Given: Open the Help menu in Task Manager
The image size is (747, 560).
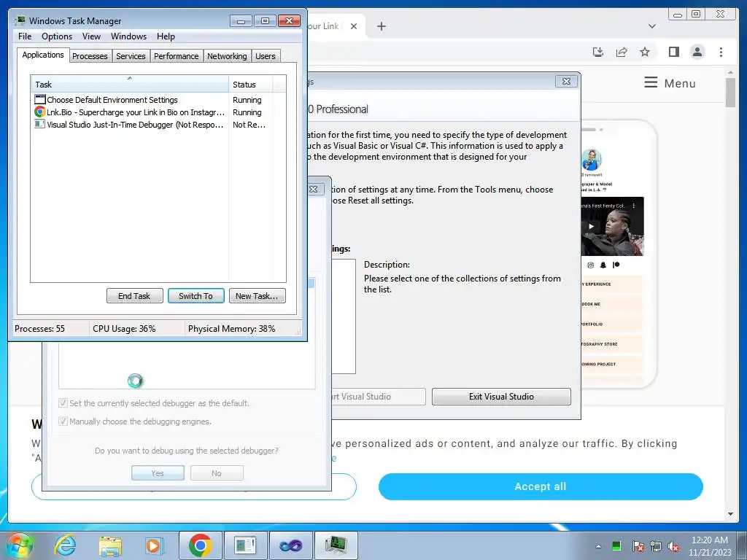Looking at the screenshot, I should click(166, 36).
